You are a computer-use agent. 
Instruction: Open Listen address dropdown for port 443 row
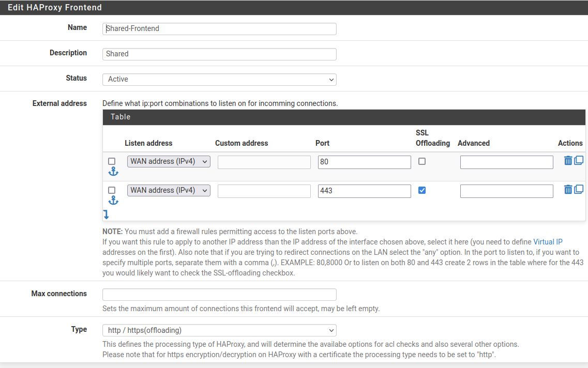click(x=169, y=190)
